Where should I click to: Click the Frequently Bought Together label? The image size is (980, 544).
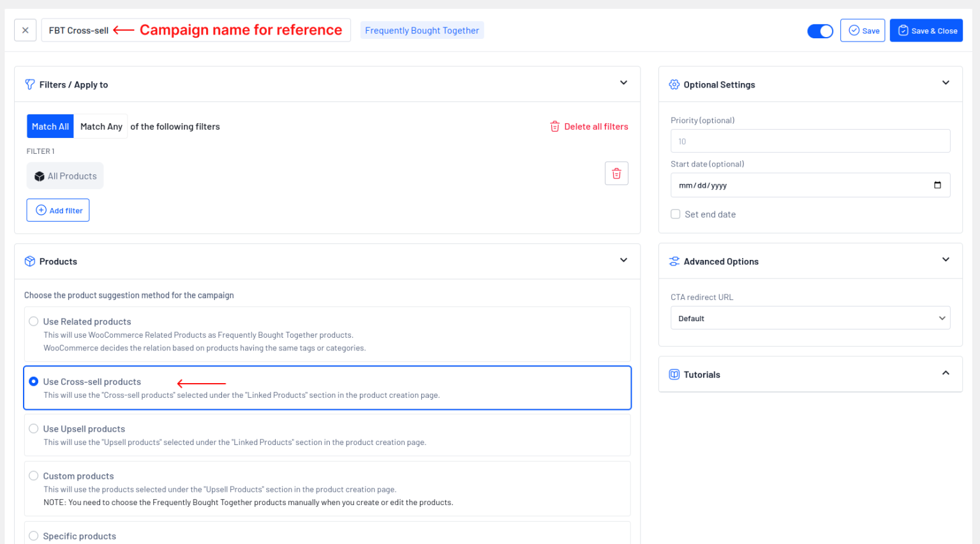coord(422,30)
